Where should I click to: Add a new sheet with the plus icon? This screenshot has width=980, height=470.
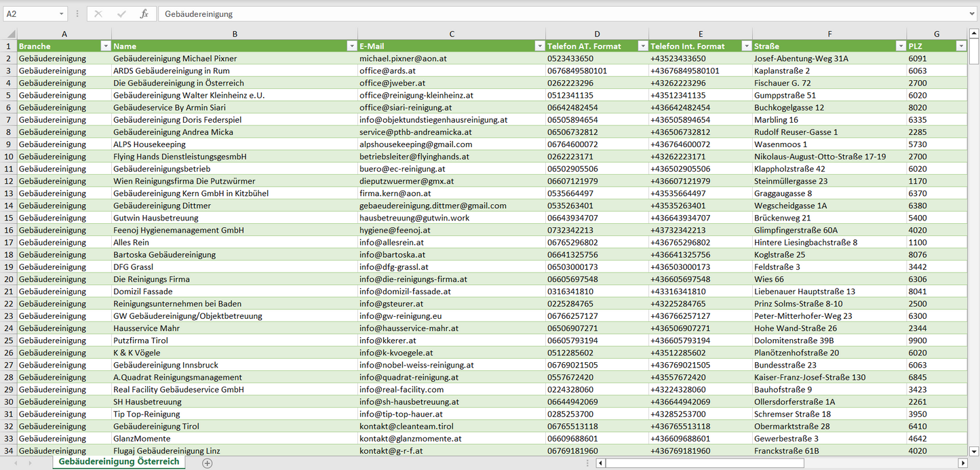(x=208, y=463)
